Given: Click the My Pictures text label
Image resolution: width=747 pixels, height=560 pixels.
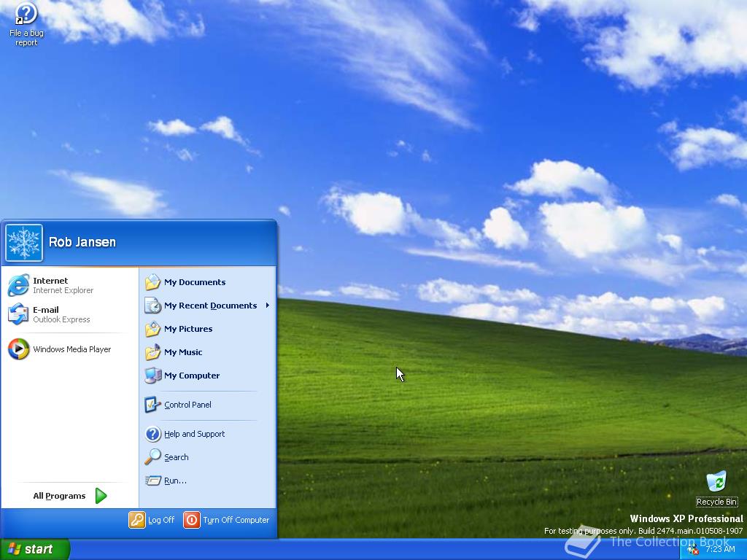Looking at the screenshot, I should (x=188, y=329).
